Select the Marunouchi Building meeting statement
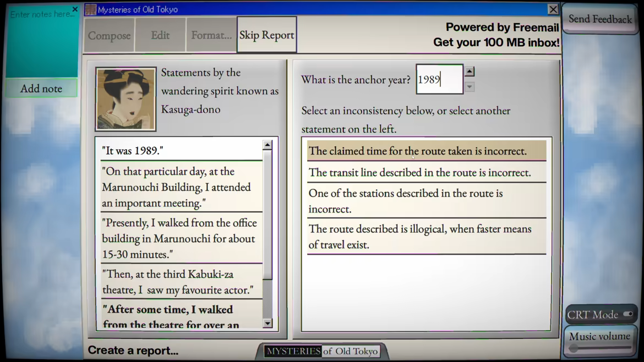Screen dimensions: 644x362 coord(182,187)
